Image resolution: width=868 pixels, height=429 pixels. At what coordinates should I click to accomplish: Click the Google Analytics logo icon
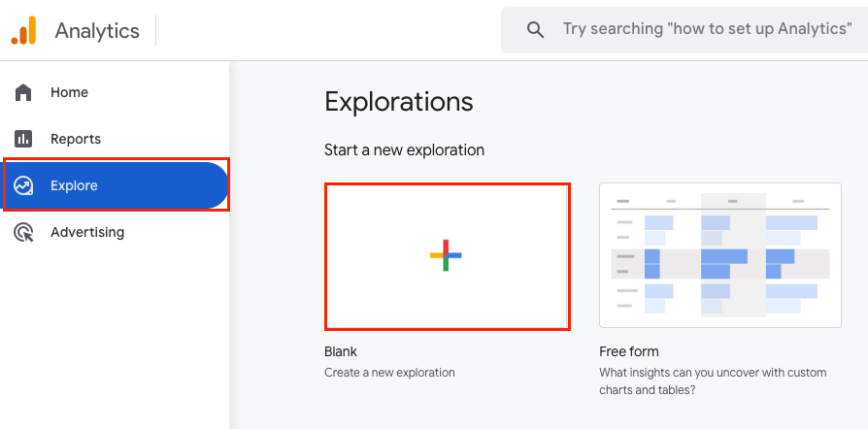click(x=23, y=30)
